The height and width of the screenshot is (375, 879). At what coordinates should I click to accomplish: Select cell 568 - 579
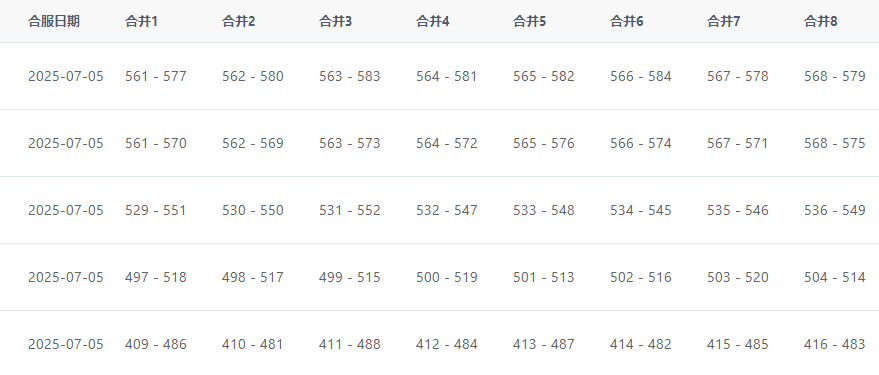coord(835,76)
